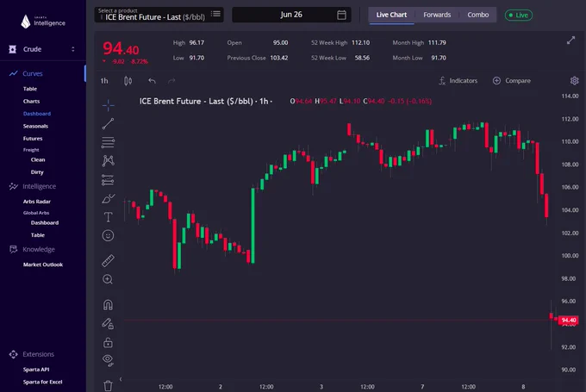The height and width of the screenshot is (392, 586).
Task: Activate the zoom in tool
Action: pos(108,279)
